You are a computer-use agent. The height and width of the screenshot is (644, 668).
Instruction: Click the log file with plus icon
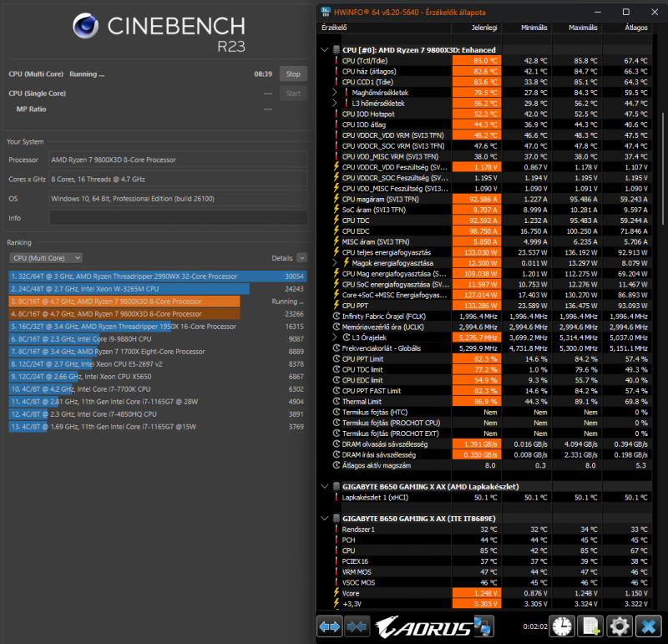click(x=590, y=626)
